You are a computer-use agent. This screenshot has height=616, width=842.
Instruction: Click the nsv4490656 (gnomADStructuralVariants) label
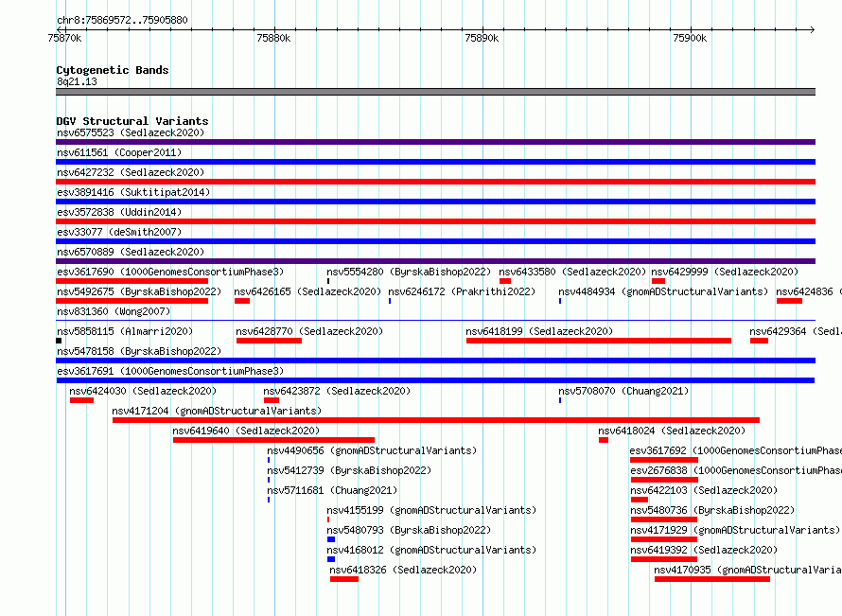372,450
